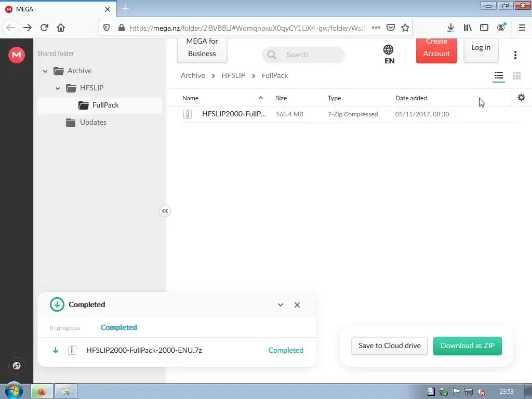The width and height of the screenshot is (532, 399).
Task: Open a new browser tab
Action: tap(125, 8)
